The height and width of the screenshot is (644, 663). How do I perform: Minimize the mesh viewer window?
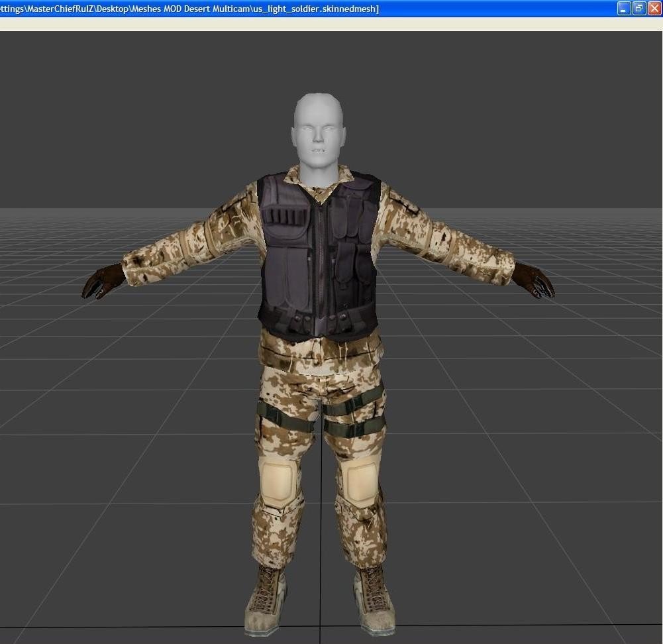tap(624, 9)
